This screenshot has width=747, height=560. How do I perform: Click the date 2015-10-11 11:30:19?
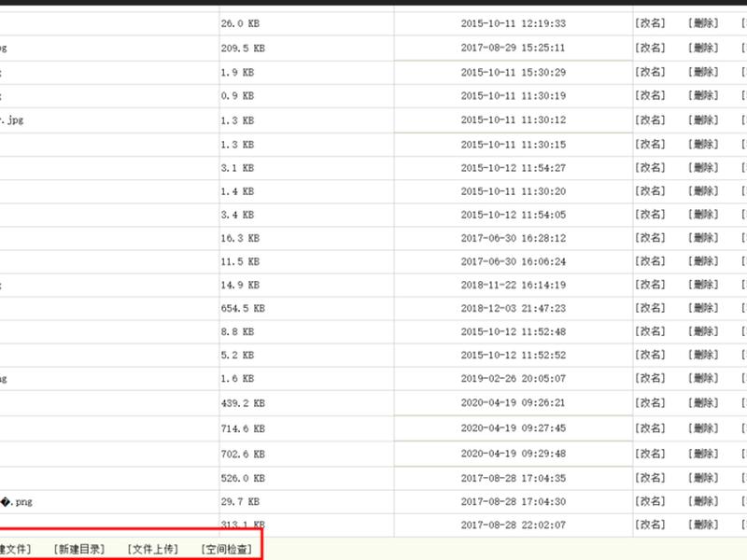coord(513,96)
